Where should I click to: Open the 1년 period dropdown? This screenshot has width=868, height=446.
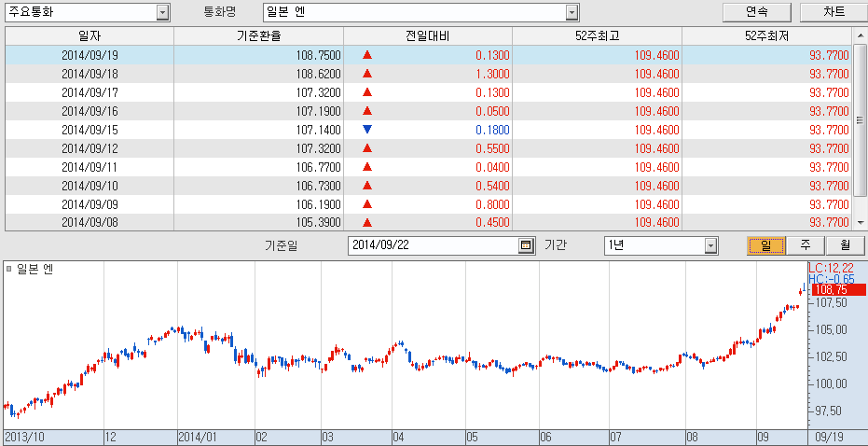pyautogui.click(x=710, y=245)
